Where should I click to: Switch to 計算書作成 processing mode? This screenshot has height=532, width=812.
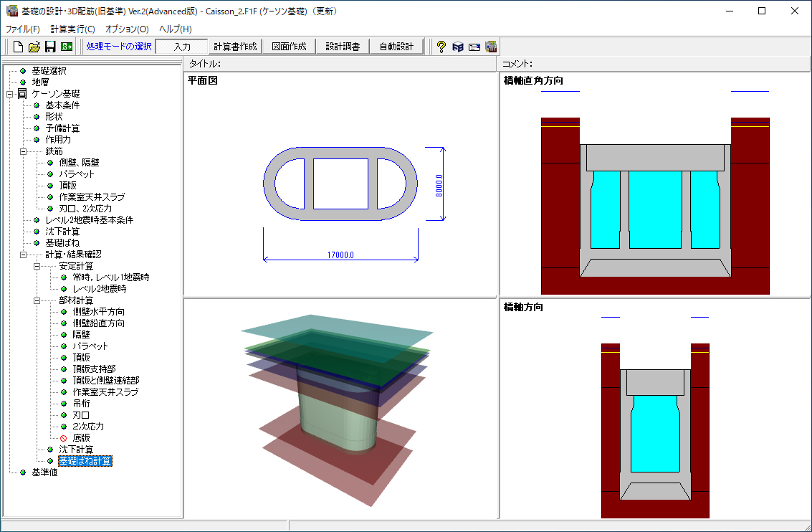click(x=235, y=47)
